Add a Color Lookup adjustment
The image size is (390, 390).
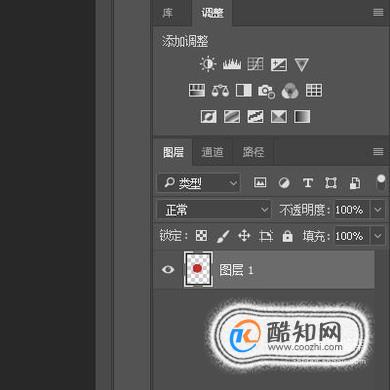tap(314, 90)
